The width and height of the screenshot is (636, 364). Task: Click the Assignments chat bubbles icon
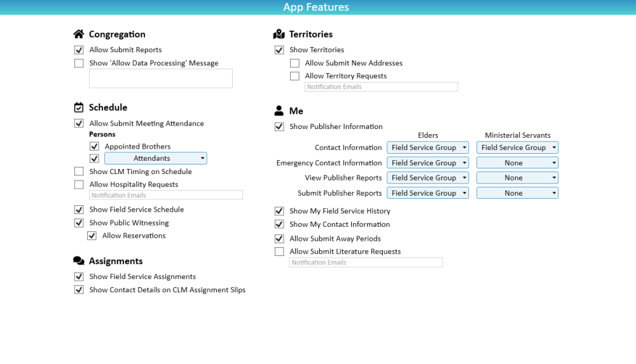(x=79, y=261)
